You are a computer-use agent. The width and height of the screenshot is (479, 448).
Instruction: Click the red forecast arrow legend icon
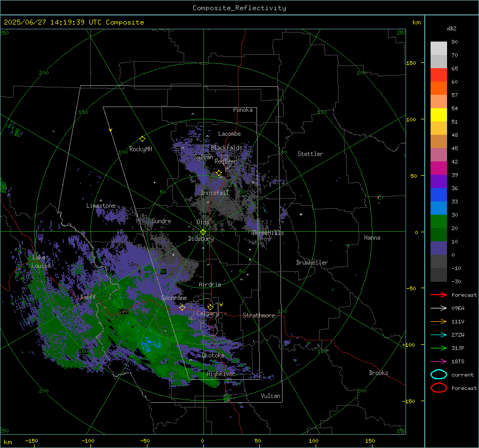coord(439,295)
